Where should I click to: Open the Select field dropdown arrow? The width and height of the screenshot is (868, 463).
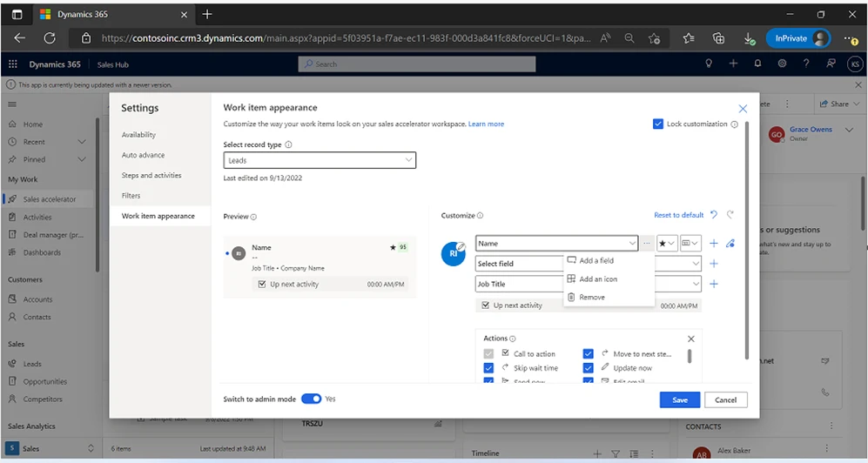(x=696, y=264)
